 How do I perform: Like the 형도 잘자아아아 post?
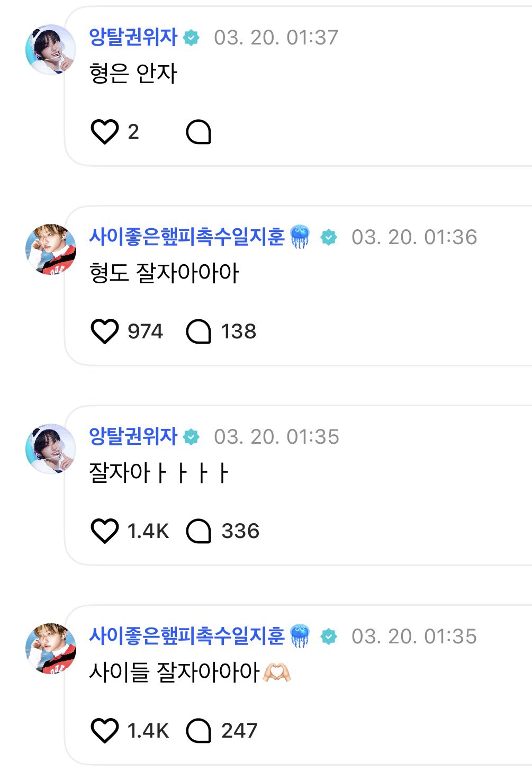104,331
